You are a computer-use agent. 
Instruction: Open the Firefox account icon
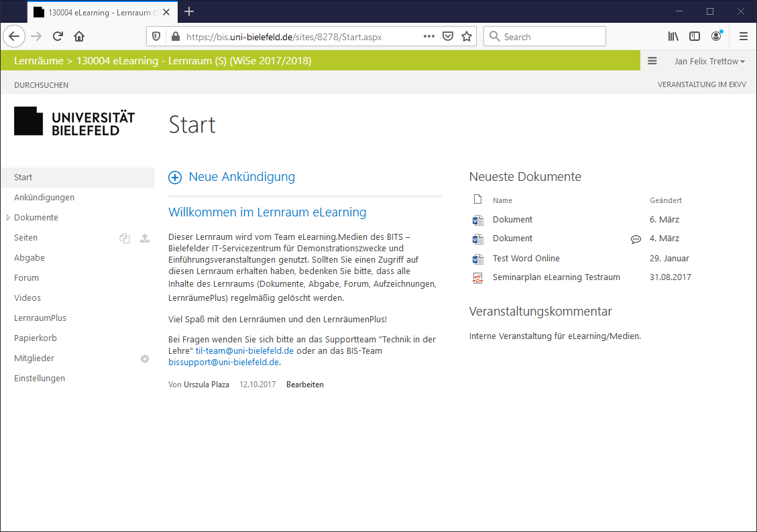tap(717, 36)
